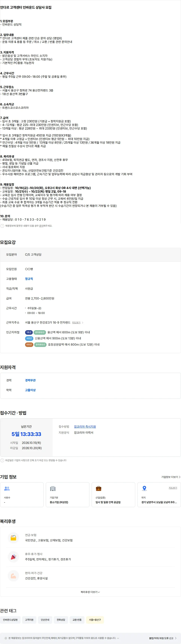Click the 경력무관 experience text
The width and height of the screenshot is (181, 644).
(30, 380)
